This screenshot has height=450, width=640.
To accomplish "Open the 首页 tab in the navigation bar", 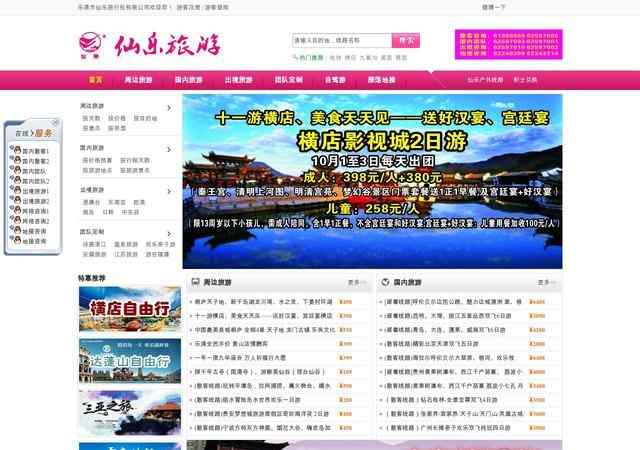I will pos(96,80).
